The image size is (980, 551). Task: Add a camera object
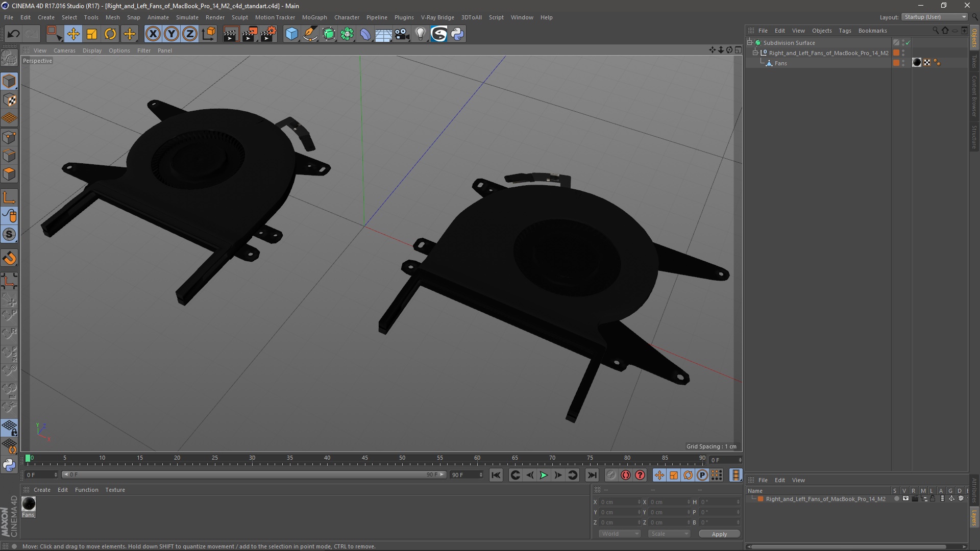402,34
